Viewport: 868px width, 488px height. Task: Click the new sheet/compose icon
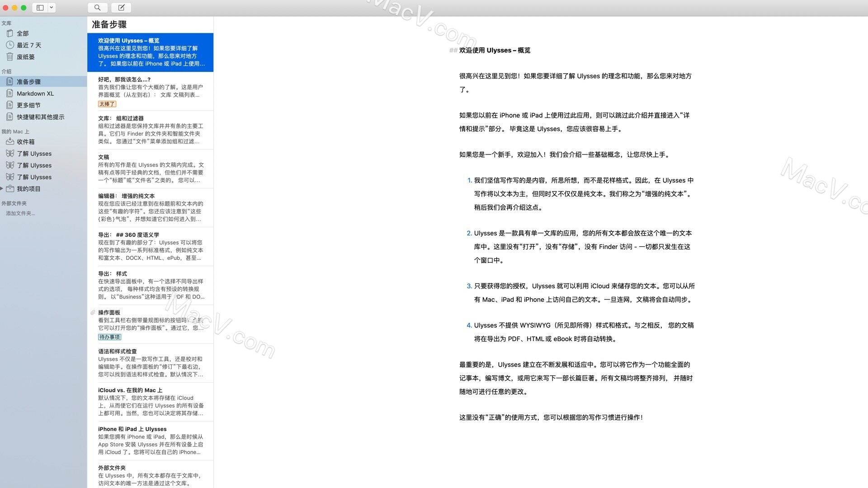pyautogui.click(x=121, y=7)
